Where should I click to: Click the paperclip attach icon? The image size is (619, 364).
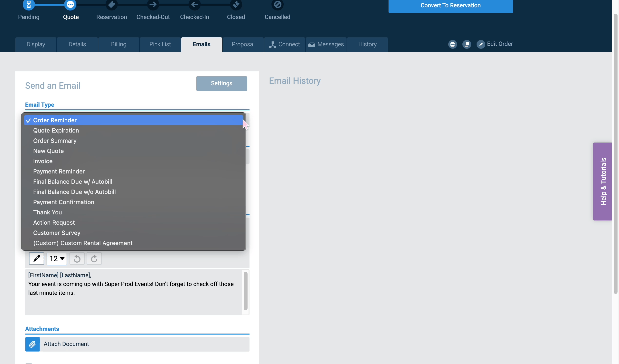32,344
